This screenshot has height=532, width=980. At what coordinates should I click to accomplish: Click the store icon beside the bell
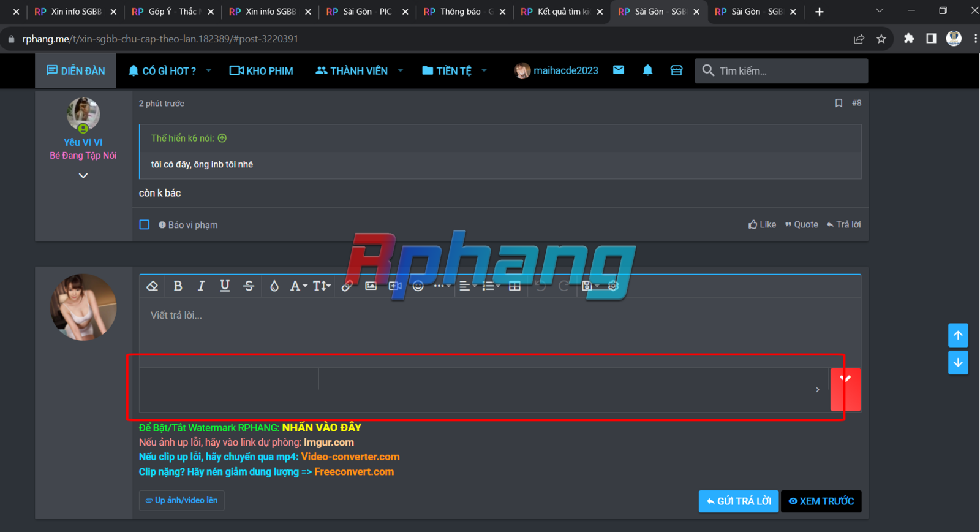[x=676, y=70]
